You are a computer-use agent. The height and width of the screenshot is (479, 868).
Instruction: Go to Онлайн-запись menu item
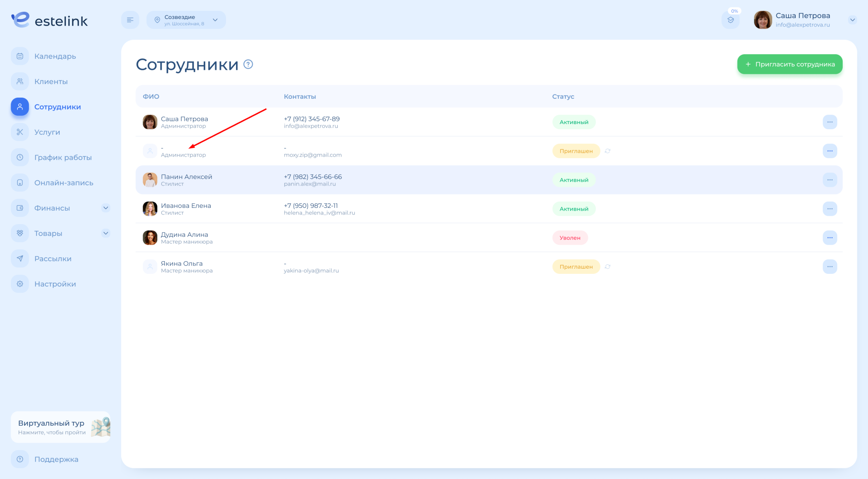64,183
